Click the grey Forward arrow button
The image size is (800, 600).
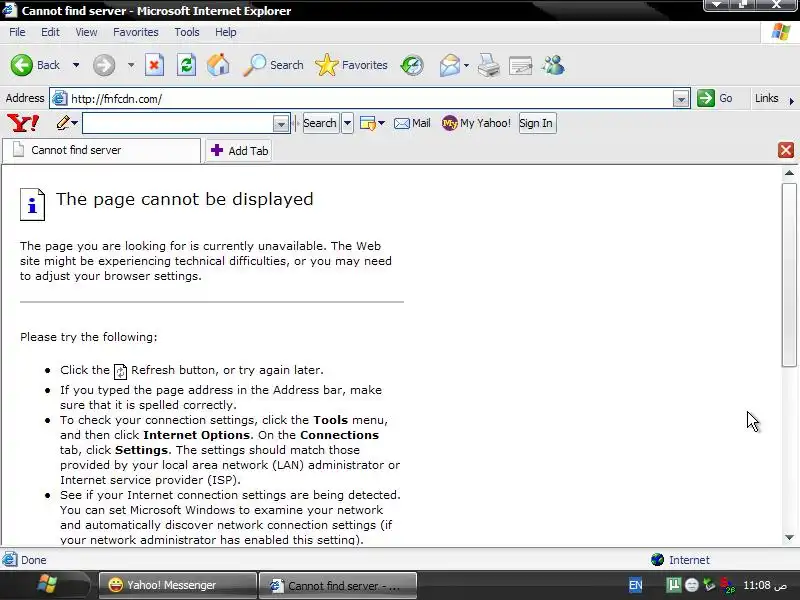click(104, 65)
